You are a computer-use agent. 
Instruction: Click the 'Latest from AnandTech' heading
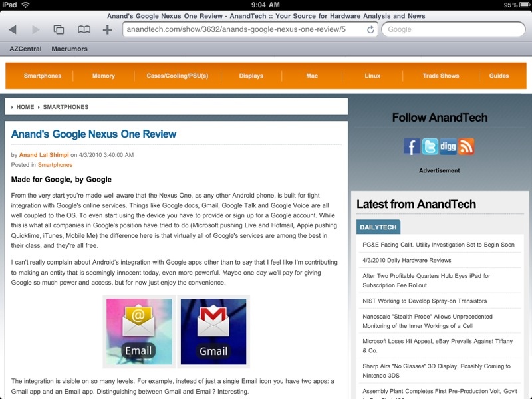[416, 204]
